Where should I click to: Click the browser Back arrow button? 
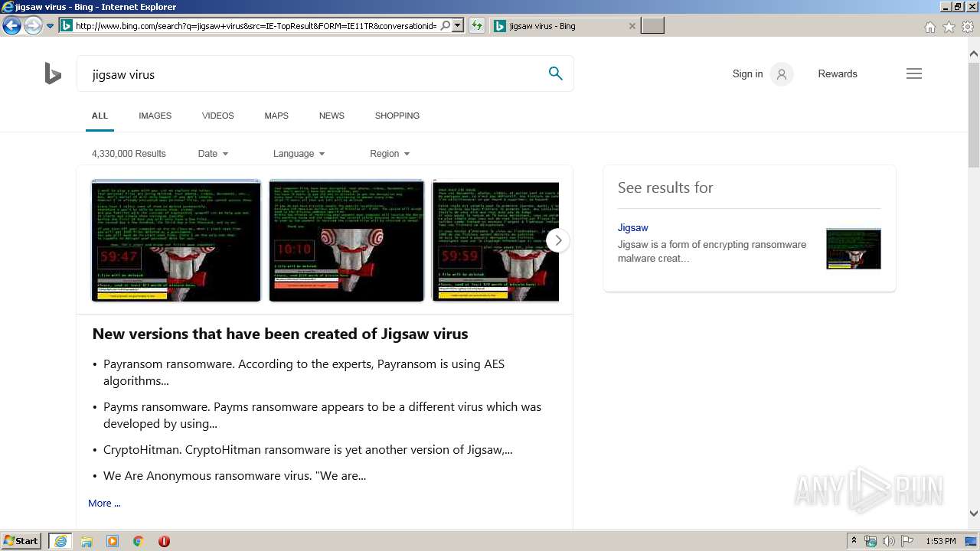[11, 25]
